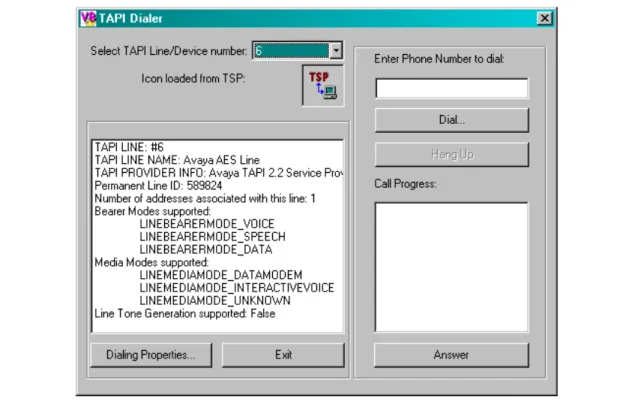The image size is (629, 408).
Task: Click 'Media Modes supported:' heading text
Action: 152,262
